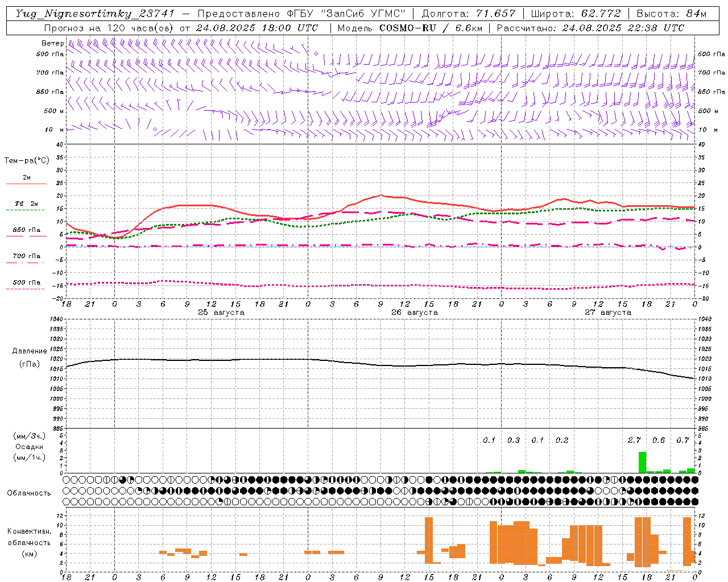Click the "Рассчитано: 24.08.2025 22:38 UTC" timestamp

[x=590, y=28]
